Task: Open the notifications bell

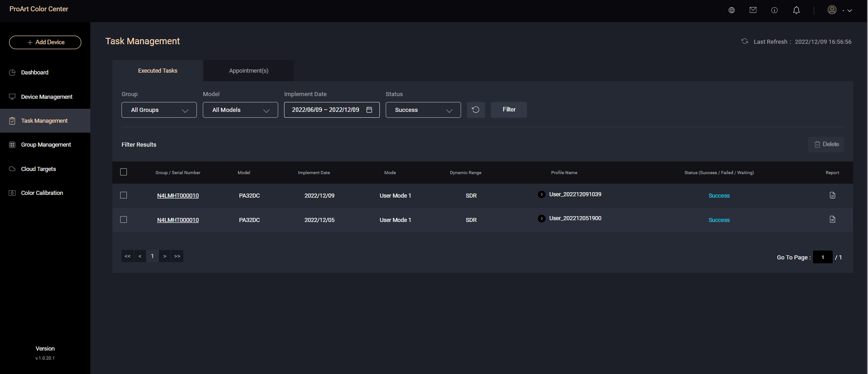Action: point(796,10)
